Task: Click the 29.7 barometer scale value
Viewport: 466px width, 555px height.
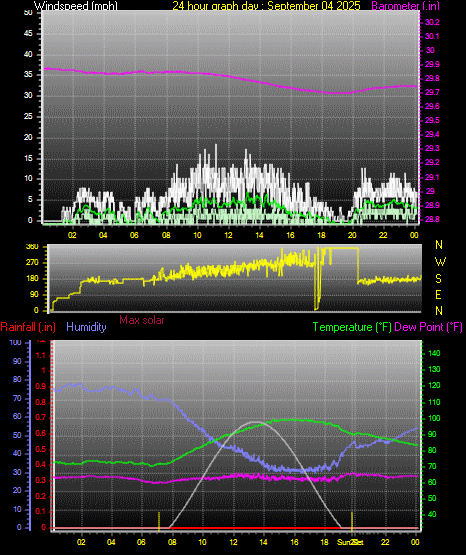Action: coord(432,92)
